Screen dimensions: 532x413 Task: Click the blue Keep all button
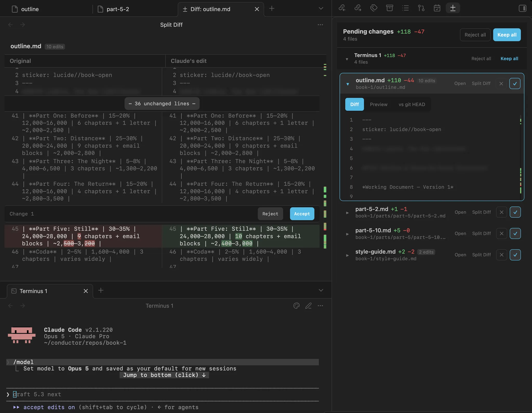507,35
